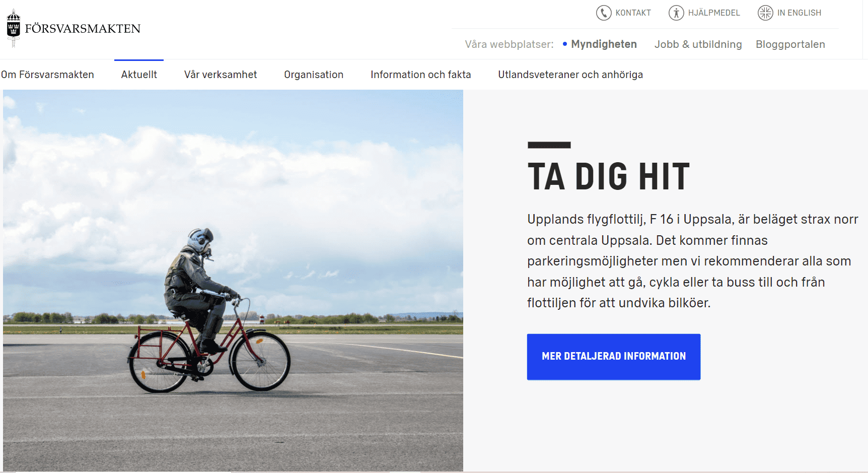
Task: Go to the Jobb & utbildning website
Action: point(698,44)
